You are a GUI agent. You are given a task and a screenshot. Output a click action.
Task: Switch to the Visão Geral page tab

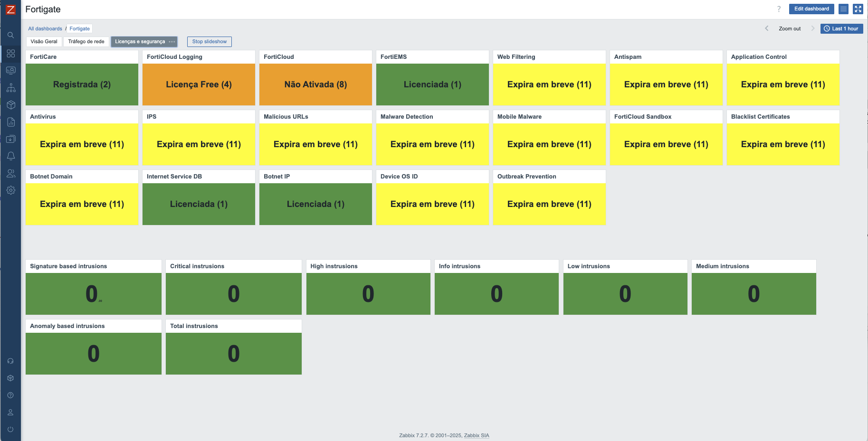(x=44, y=42)
